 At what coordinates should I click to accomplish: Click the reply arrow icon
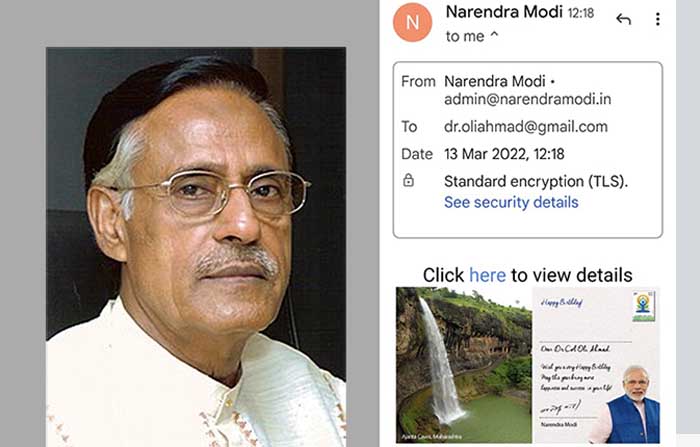[623, 19]
